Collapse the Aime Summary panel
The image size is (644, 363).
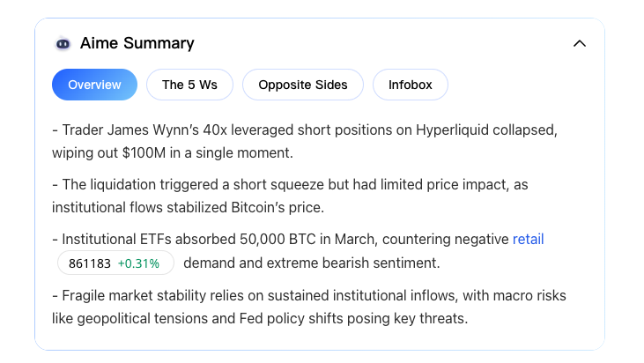pos(579,43)
